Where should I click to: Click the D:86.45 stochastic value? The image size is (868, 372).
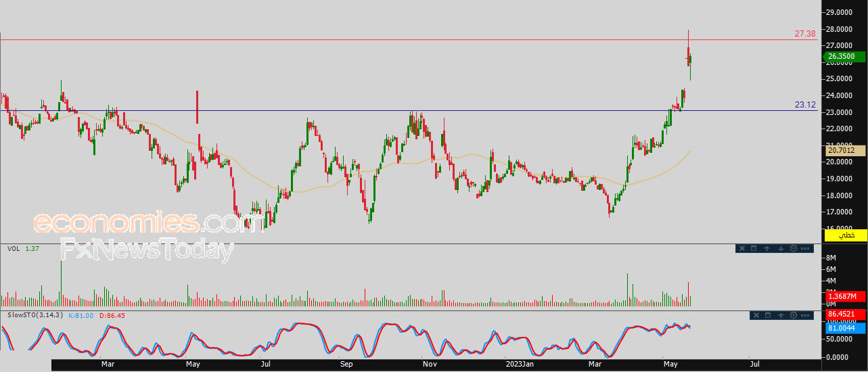112,315
